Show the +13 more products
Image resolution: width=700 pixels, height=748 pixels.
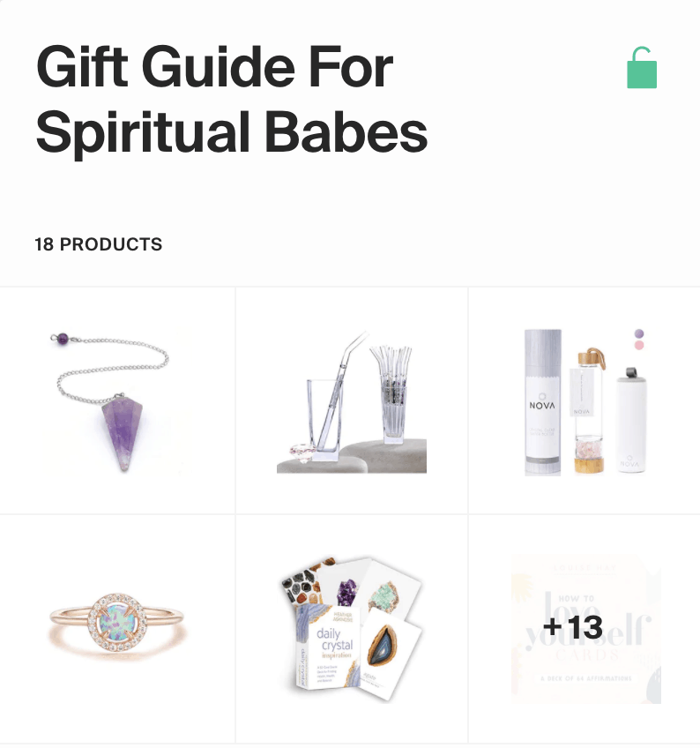585,629
